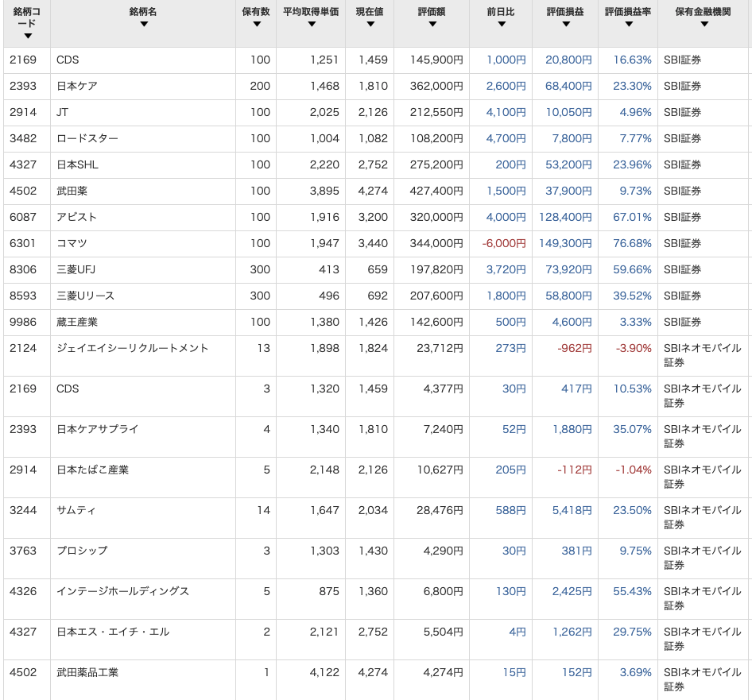Click the アビスト stock name
This screenshot has height=700, width=752.
77,217
